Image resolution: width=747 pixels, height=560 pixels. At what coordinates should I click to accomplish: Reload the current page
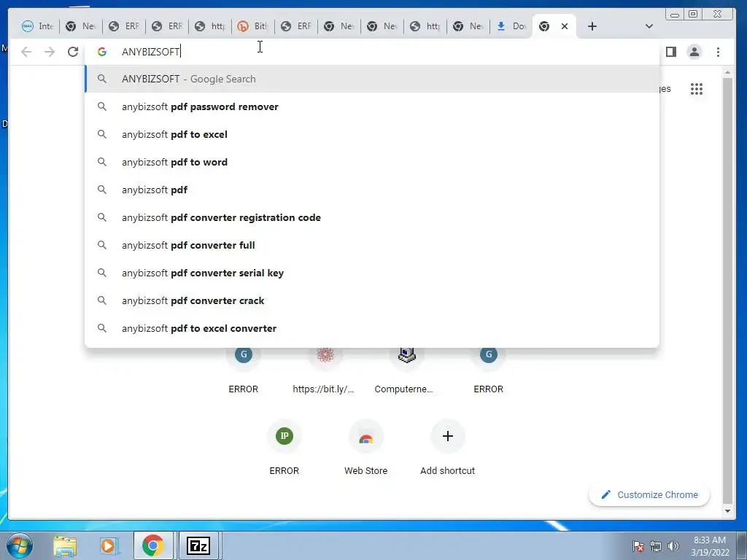pos(73,52)
